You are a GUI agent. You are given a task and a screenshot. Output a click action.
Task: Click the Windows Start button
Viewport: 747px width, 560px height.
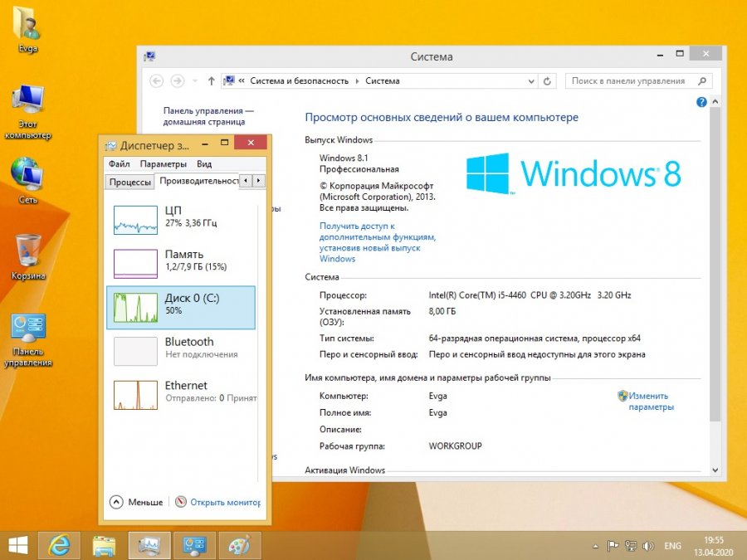[18, 545]
